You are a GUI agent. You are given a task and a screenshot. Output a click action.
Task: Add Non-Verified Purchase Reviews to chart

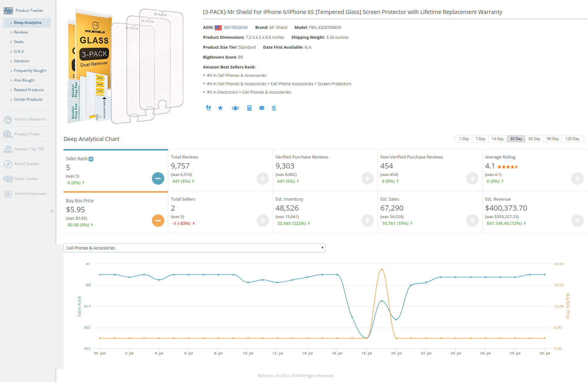(472, 178)
